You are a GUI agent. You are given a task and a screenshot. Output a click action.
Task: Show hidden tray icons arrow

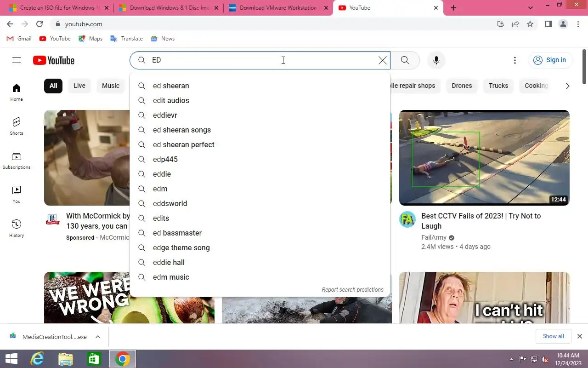pyautogui.click(x=511, y=359)
